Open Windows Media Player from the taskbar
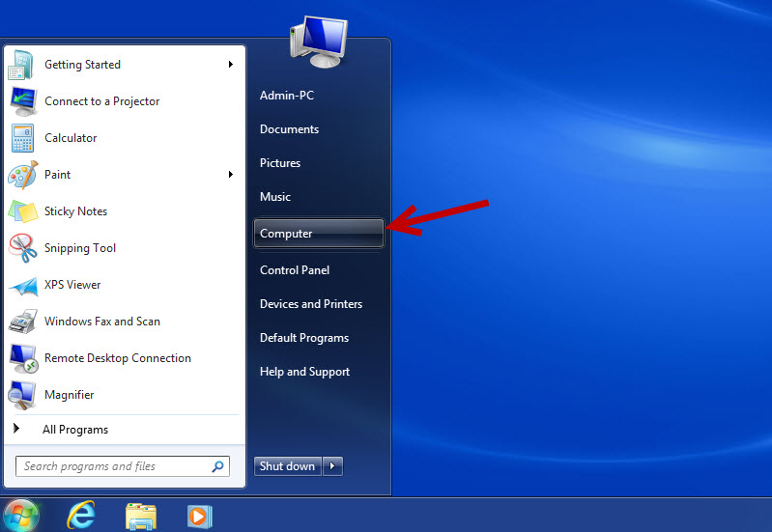 [x=199, y=517]
